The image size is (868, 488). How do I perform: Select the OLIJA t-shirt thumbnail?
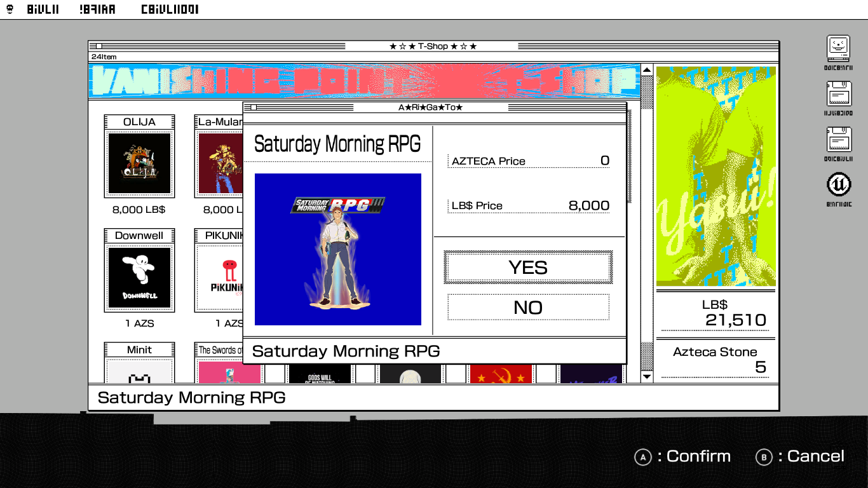(139, 163)
